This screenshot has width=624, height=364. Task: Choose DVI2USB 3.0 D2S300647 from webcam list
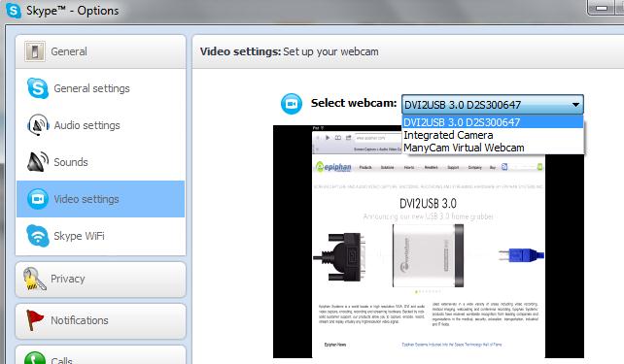[493, 122]
